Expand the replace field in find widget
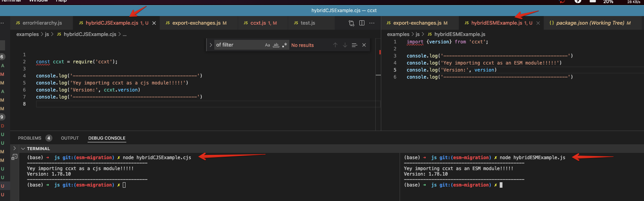The width and height of the screenshot is (644, 201). pos(211,45)
